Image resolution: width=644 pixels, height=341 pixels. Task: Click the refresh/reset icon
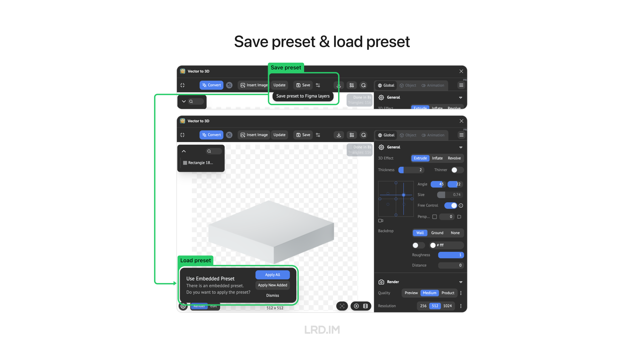tap(364, 135)
